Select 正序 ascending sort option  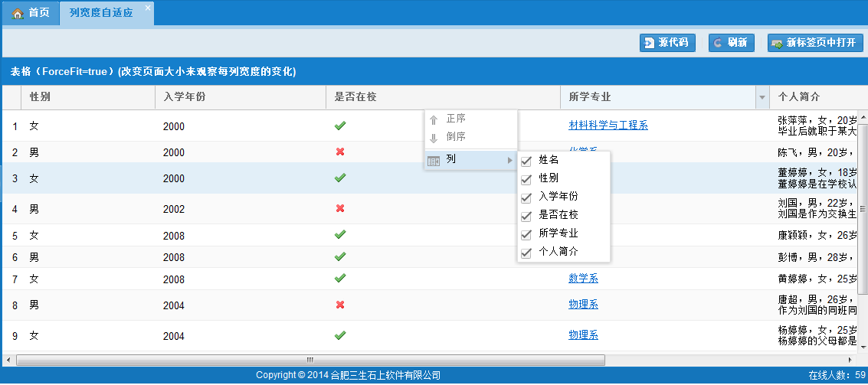pyautogui.click(x=456, y=119)
